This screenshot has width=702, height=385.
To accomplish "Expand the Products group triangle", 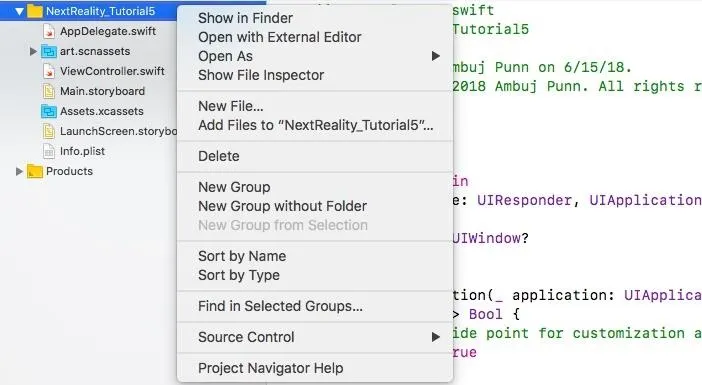I will tap(19, 171).
